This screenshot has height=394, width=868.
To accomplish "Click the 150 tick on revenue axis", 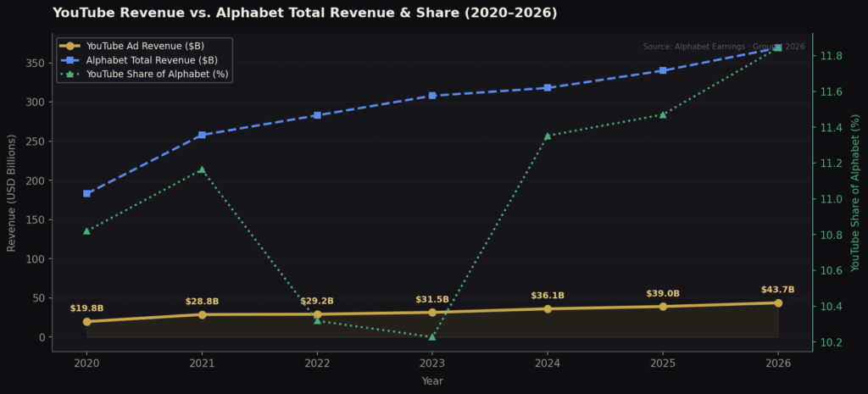I will click(36, 219).
